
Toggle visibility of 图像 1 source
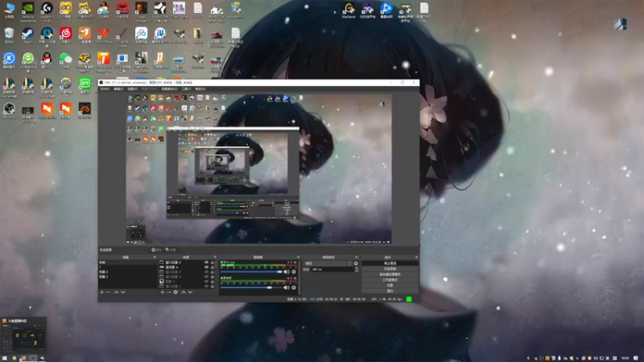[x=207, y=282]
